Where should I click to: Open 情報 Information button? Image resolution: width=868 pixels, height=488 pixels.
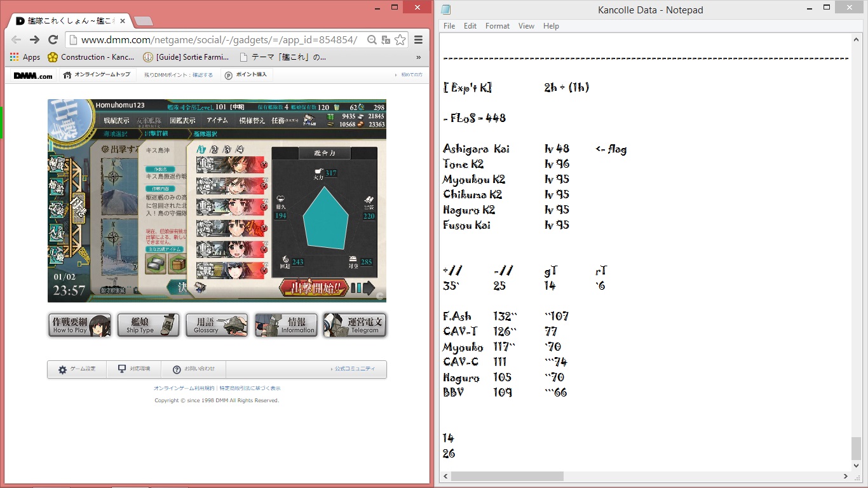pyautogui.click(x=285, y=325)
